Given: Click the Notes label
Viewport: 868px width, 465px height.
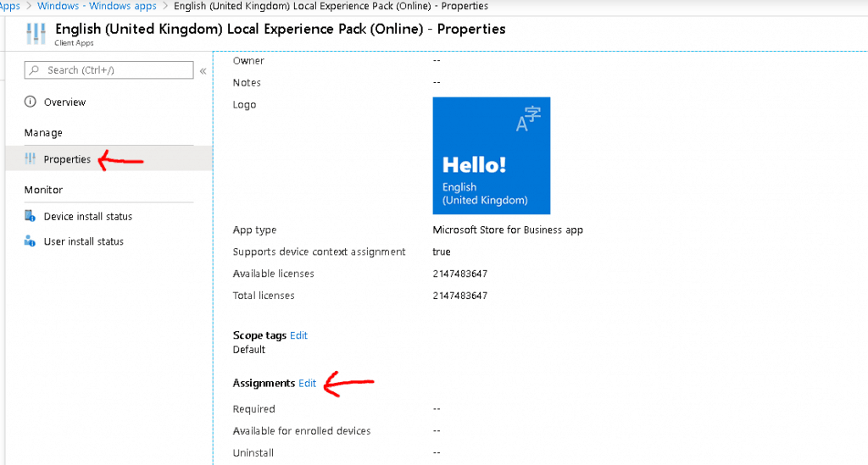Looking at the screenshot, I should point(247,83).
